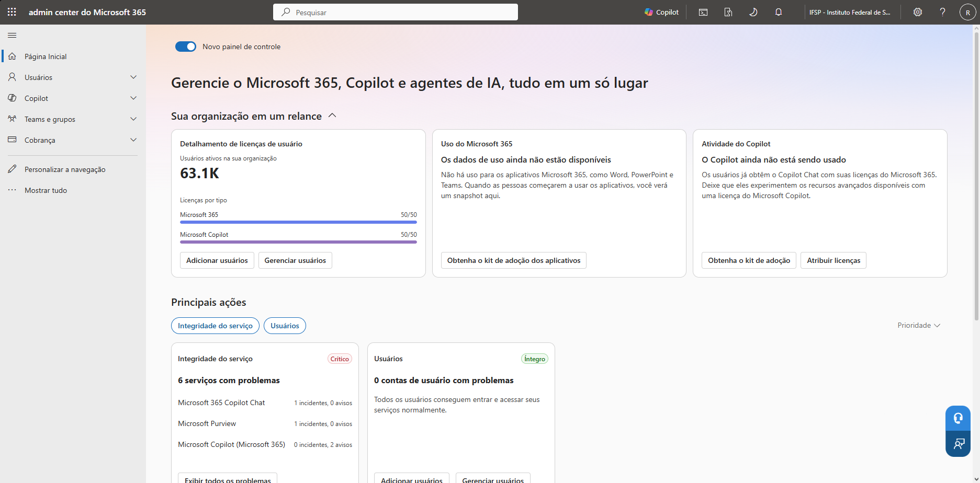This screenshot has height=483, width=980.
Task: Click the Usuários person icon in sidebar
Action: tap(12, 77)
